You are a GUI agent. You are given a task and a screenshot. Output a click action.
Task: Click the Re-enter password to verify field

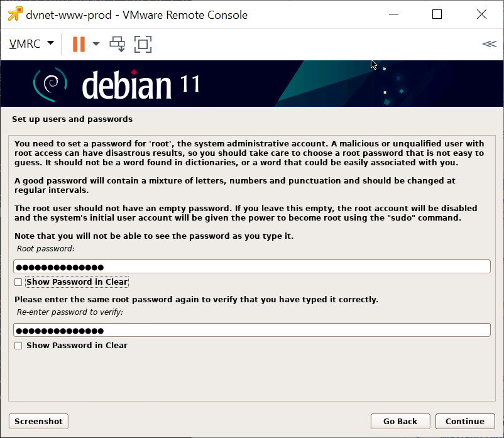point(251,331)
